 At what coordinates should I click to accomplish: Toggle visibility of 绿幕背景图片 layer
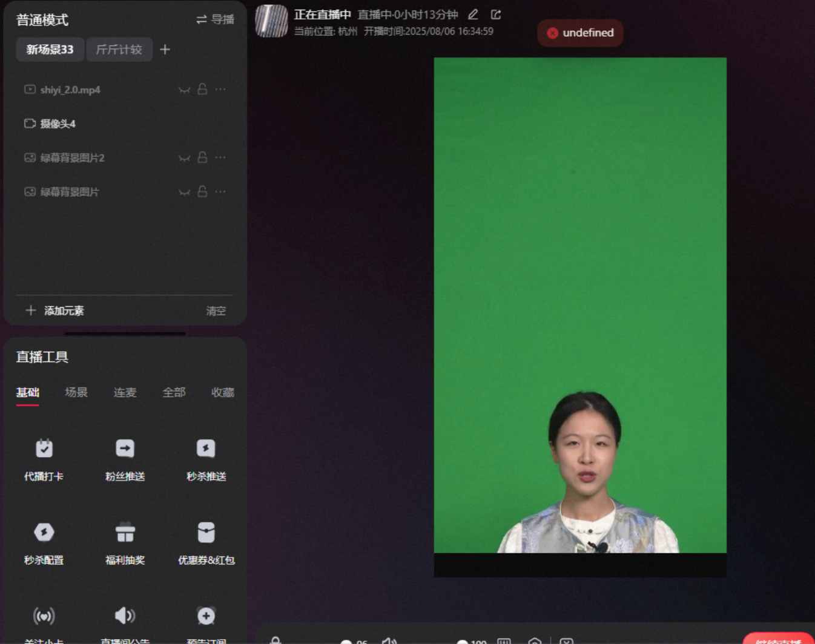click(184, 192)
